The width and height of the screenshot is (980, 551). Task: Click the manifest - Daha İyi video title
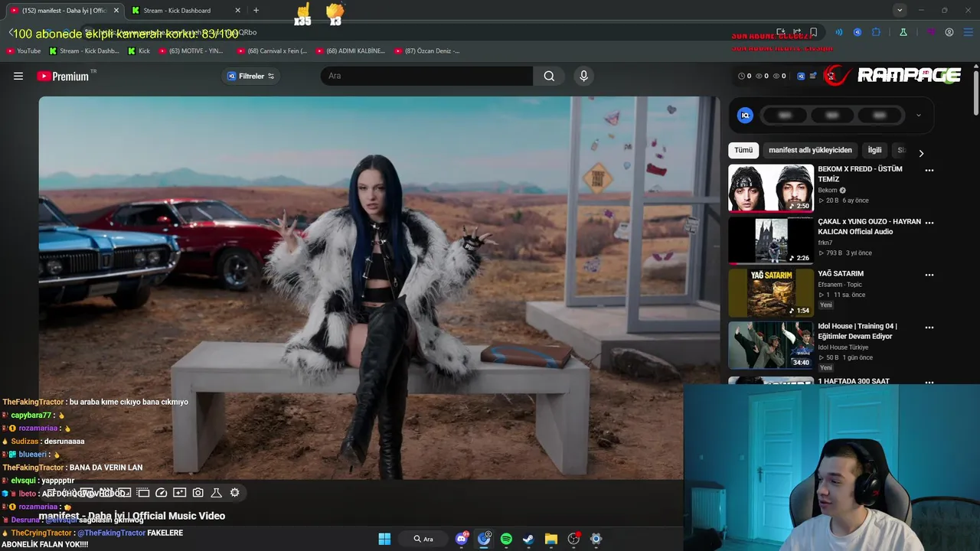(x=132, y=516)
